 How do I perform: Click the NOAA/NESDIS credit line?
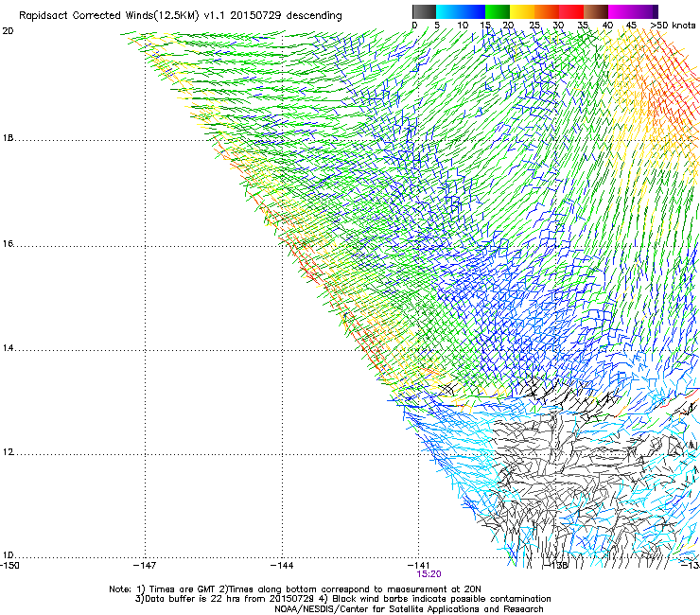409,609
